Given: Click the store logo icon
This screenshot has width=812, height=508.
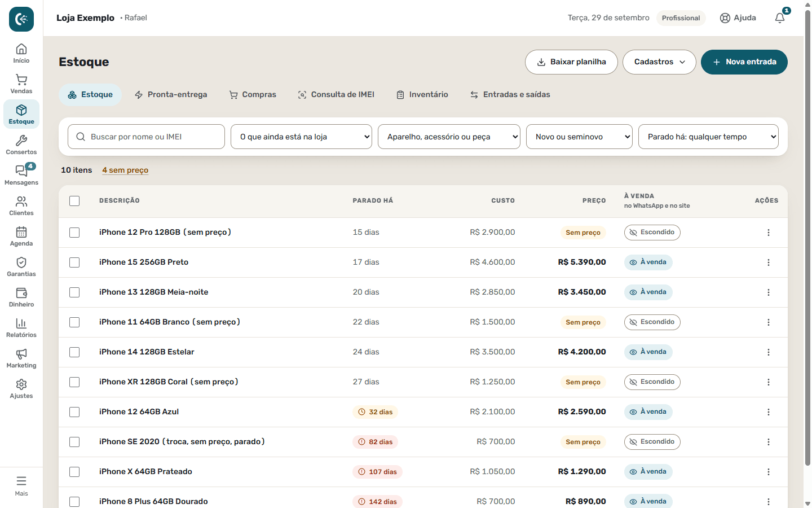Looking at the screenshot, I should [x=21, y=19].
